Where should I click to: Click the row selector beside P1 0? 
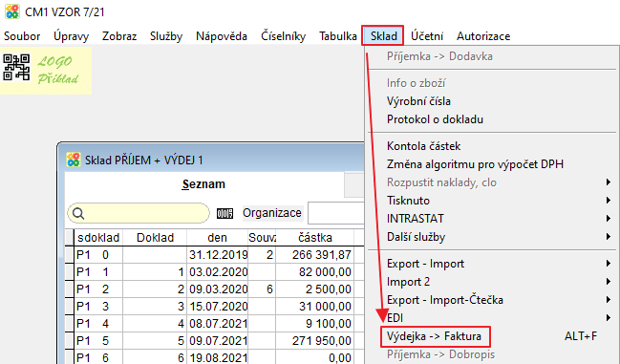point(70,255)
